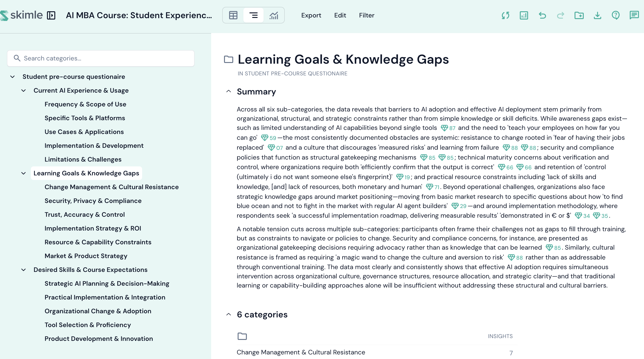
Task: Click the add folder icon
Action: click(579, 15)
